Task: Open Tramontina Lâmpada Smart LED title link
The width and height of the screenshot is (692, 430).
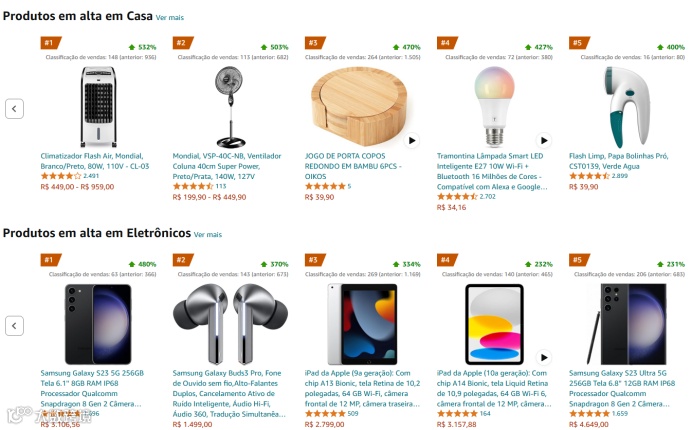Action: pos(492,171)
